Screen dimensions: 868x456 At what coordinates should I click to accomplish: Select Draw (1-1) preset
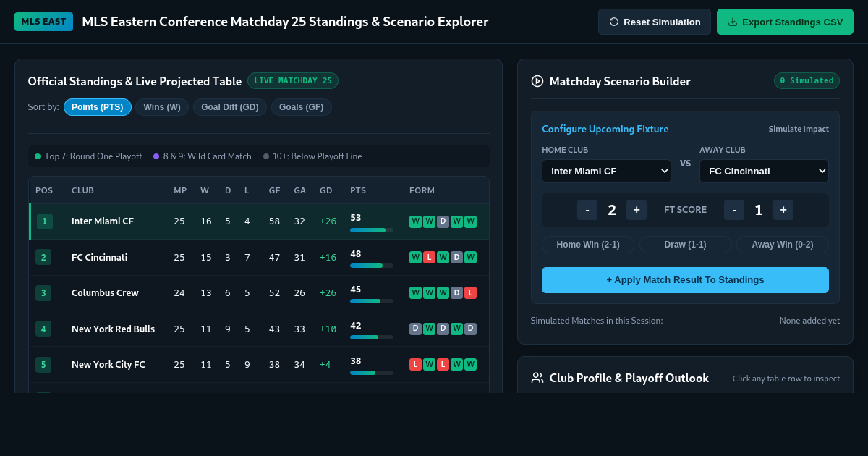pos(685,245)
